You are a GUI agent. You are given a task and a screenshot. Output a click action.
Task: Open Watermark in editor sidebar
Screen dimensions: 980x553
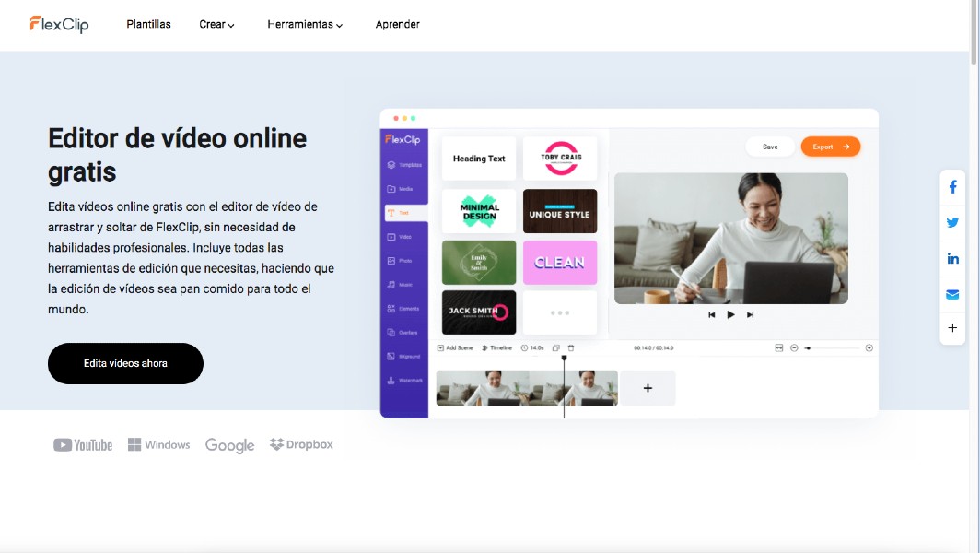[404, 381]
